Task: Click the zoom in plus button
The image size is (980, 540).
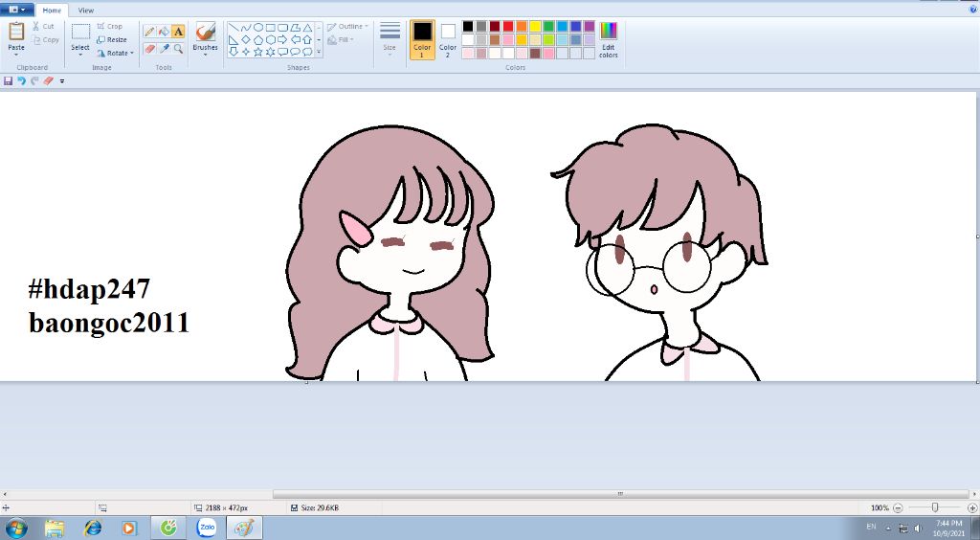Action: click(972, 507)
